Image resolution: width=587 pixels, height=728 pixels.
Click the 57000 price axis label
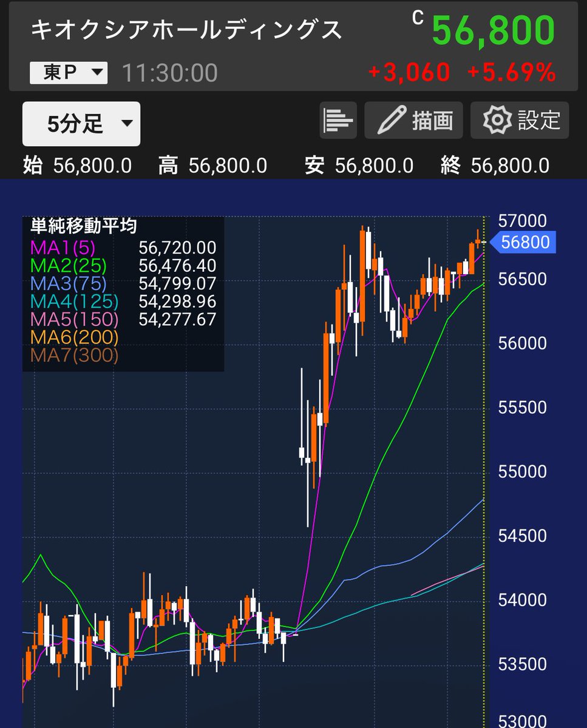coord(522,220)
